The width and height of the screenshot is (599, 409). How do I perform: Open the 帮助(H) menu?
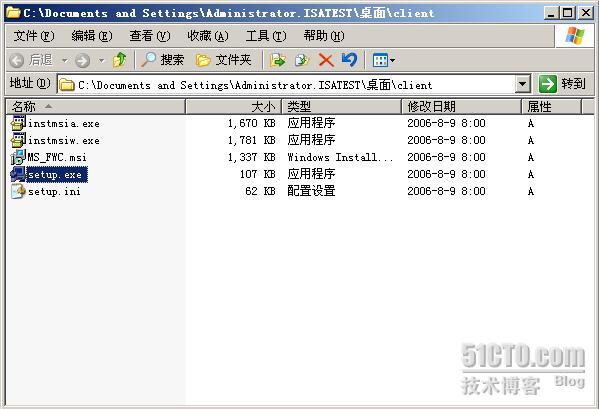324,36
